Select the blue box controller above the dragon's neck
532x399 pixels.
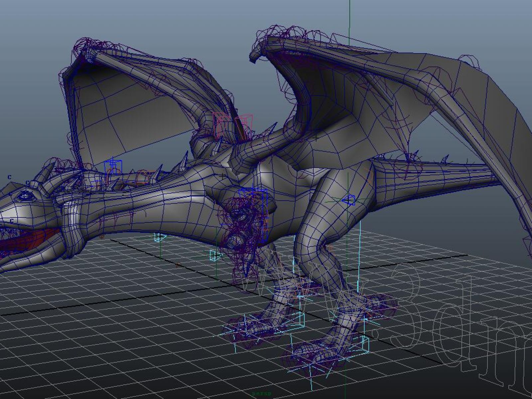[114, 167]
